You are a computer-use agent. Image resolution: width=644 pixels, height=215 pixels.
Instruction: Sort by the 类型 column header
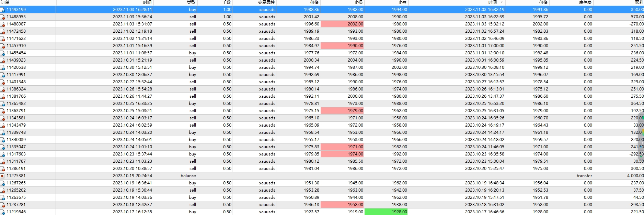[175, 2]
